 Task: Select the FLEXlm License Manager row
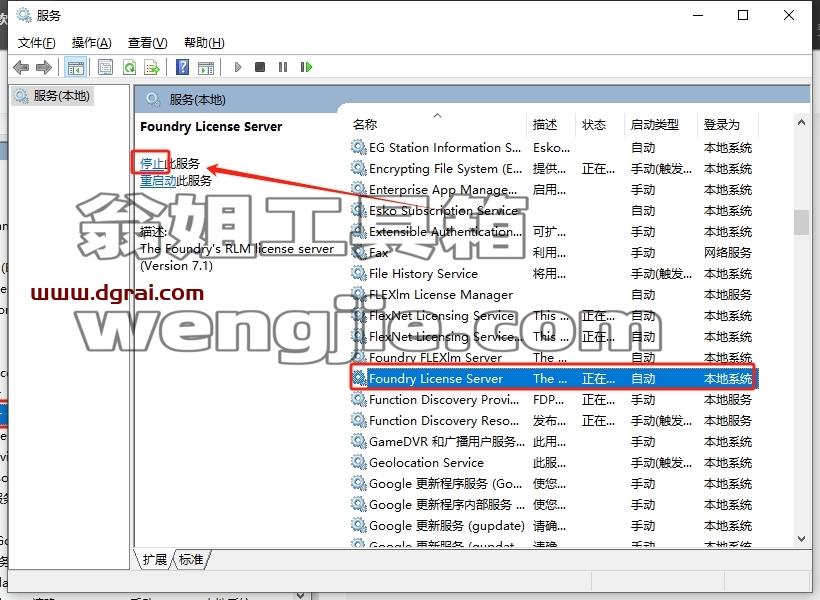[x=554, y=295]
